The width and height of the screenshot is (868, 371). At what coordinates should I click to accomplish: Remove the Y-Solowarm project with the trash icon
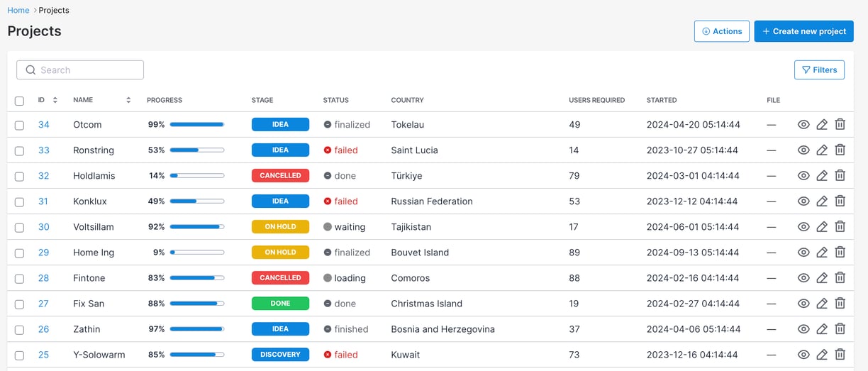(840, 354)
